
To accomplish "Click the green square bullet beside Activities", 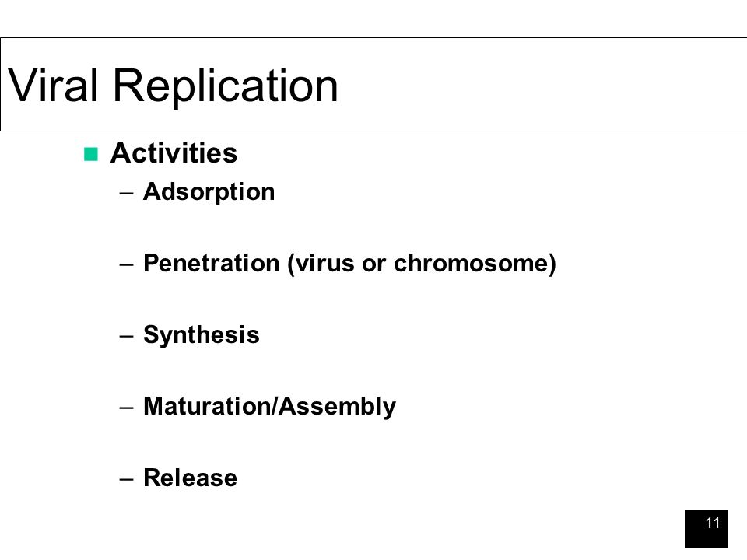I will 91,154.
